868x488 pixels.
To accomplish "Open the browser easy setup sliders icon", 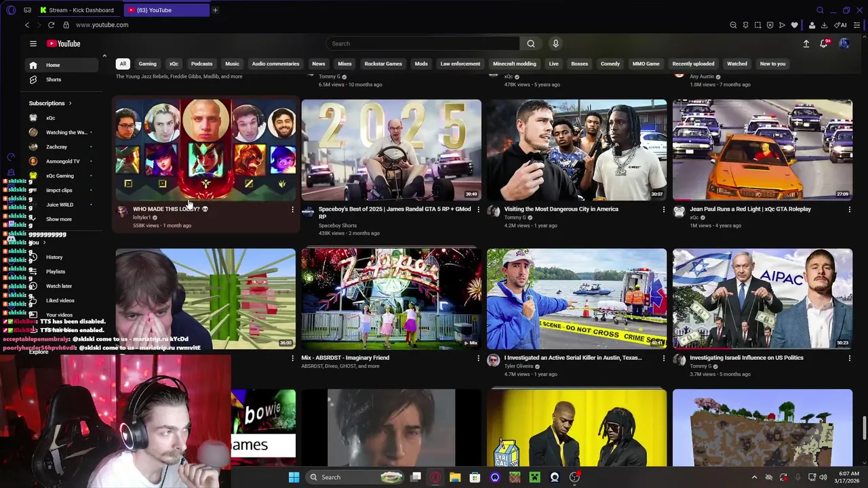I will [x=857, y=25].
